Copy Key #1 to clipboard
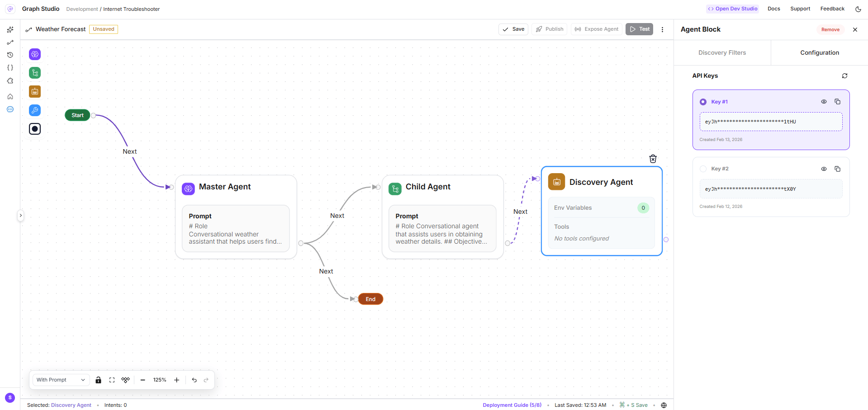Viewport: 868px width, 410px height. (x=837, y=102)
